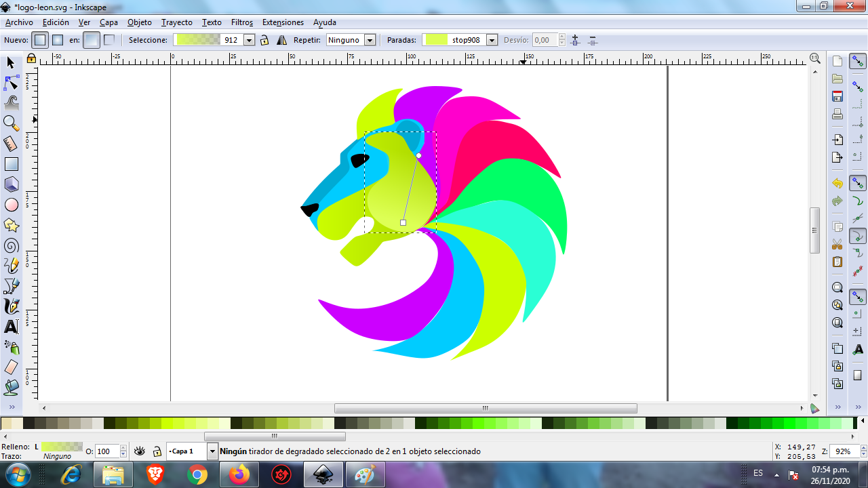Toggle current layer lock

(x=157, y=451)
